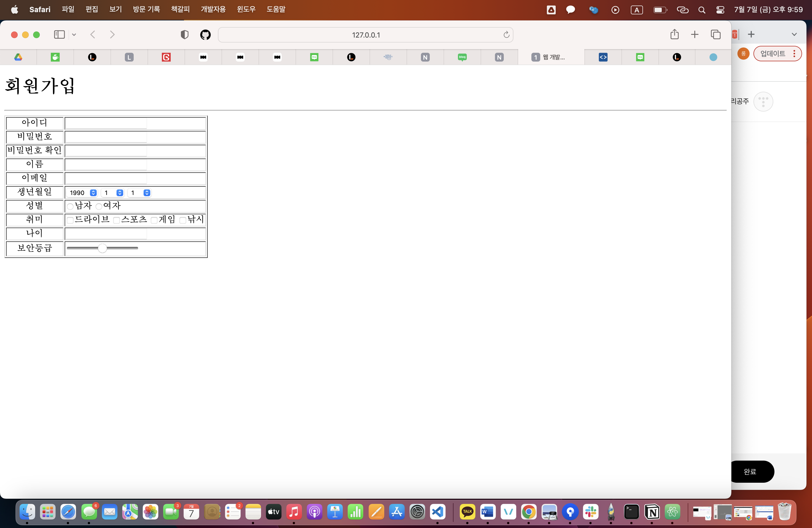Viewport: 812px width, 528px height.
Task: Click the battery status icon
Action: pyautogui.click(x=660, y=10)
